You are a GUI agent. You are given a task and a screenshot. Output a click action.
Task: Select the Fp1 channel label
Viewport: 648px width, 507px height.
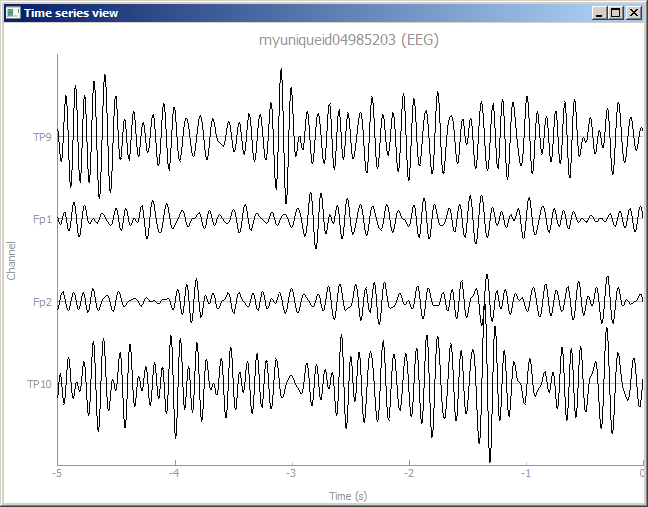click(42, 219)
